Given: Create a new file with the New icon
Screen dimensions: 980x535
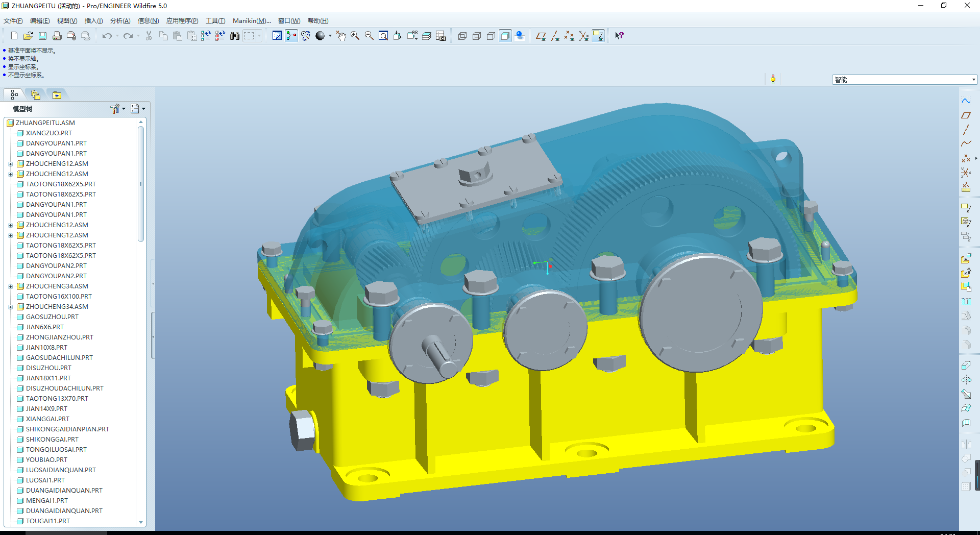Looking at the screenshot, I should coord(14,36).
